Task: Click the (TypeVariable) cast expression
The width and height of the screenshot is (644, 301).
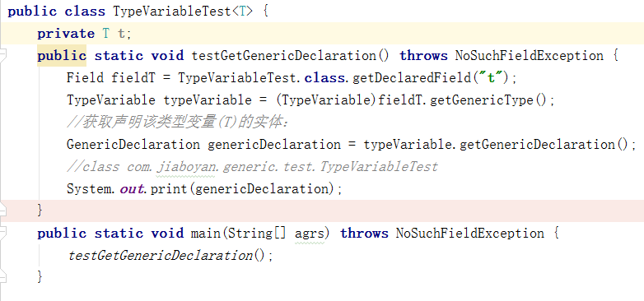Action: point(326,100)
